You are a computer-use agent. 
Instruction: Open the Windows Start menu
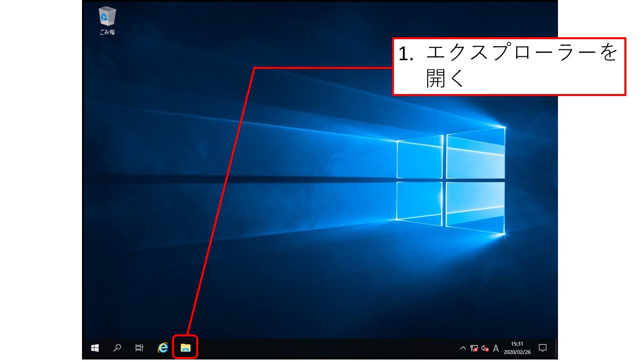(95, 347)
